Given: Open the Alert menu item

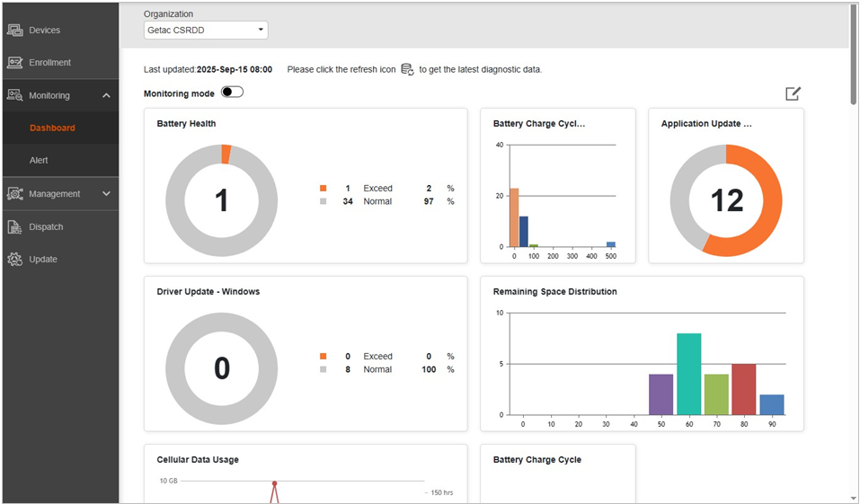Looking at the screenshot, I should click(39, 160).
